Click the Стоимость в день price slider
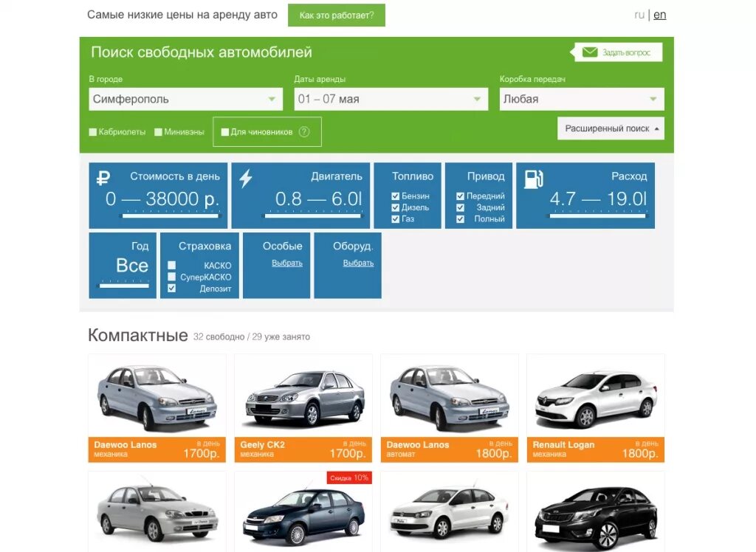The height and width of the screenshot is (552, 756). pyautogui.click(x=171, y=216)
